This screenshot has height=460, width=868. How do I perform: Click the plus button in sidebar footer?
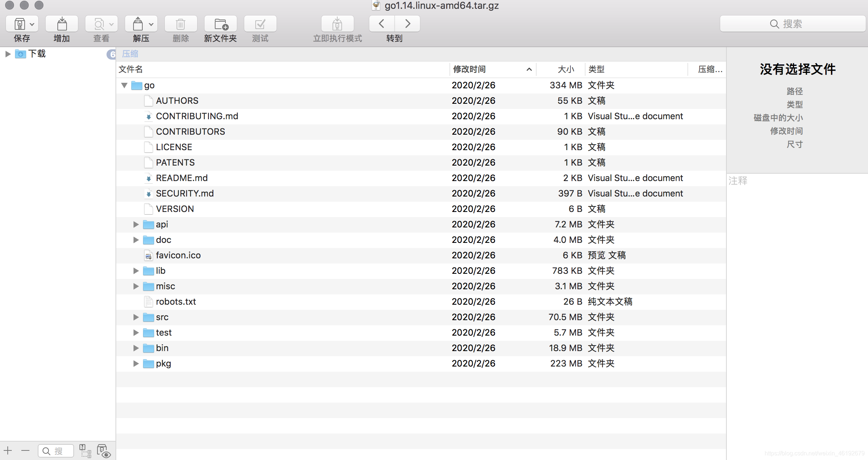pos(8,450)
